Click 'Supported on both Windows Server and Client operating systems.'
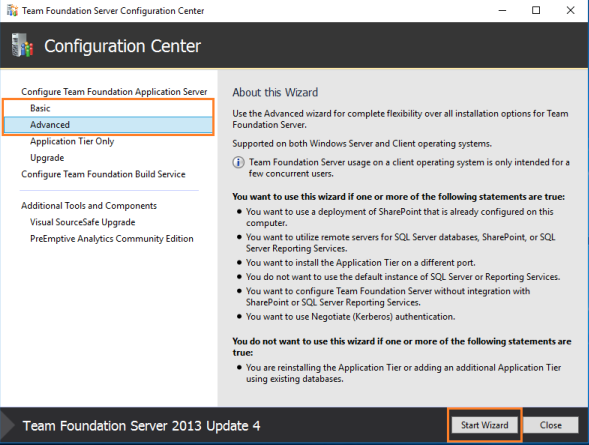Viewport: 589px width, 445px height. pos(362,143)
